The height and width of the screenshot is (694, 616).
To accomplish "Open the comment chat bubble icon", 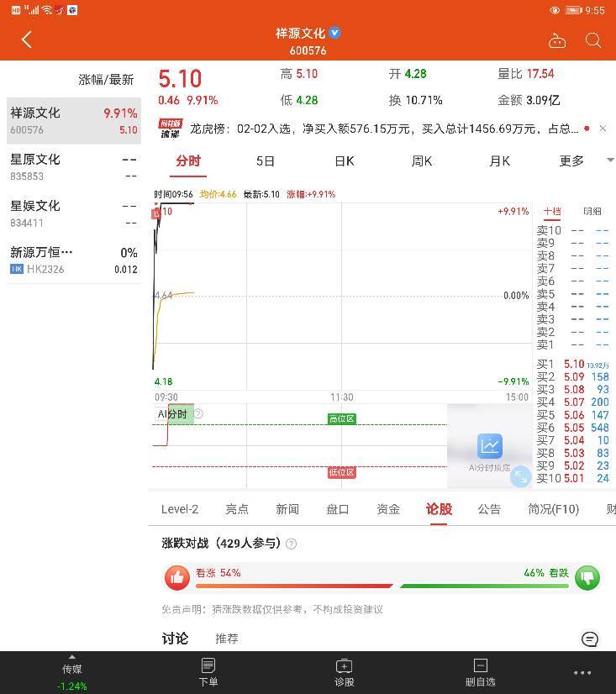I will pyautogui.click(x=589, y=639).
